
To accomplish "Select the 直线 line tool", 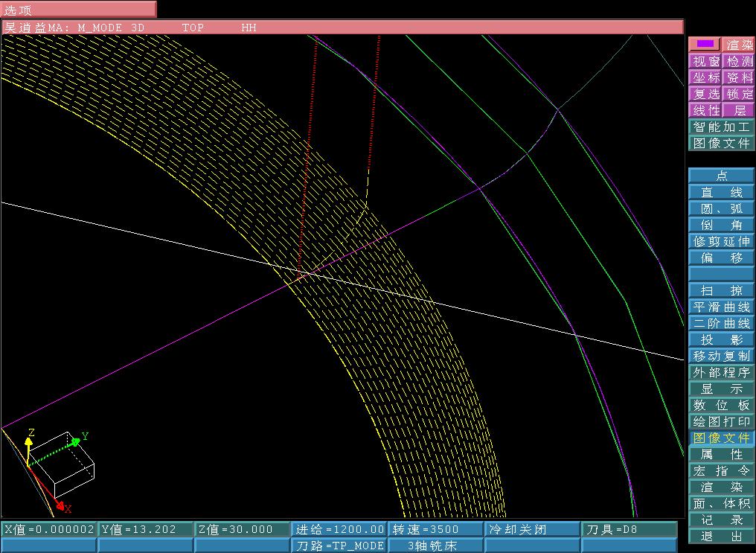I will pos(721,192).
